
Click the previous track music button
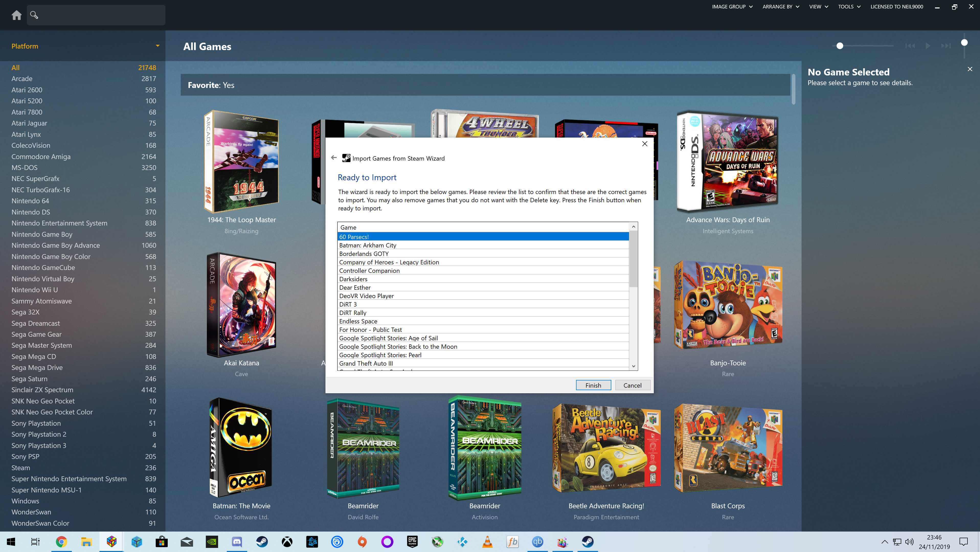910,46
